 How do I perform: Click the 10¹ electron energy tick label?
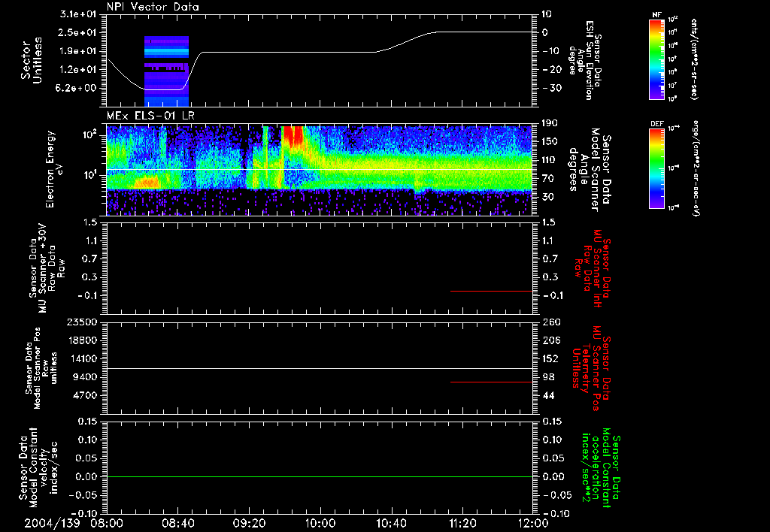point(91,175)
